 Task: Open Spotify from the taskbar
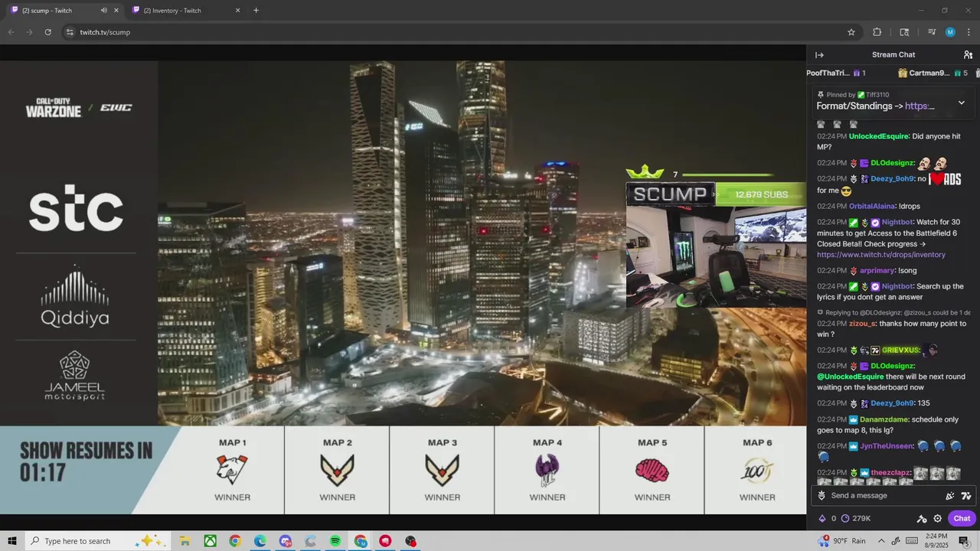click(335, 541)
